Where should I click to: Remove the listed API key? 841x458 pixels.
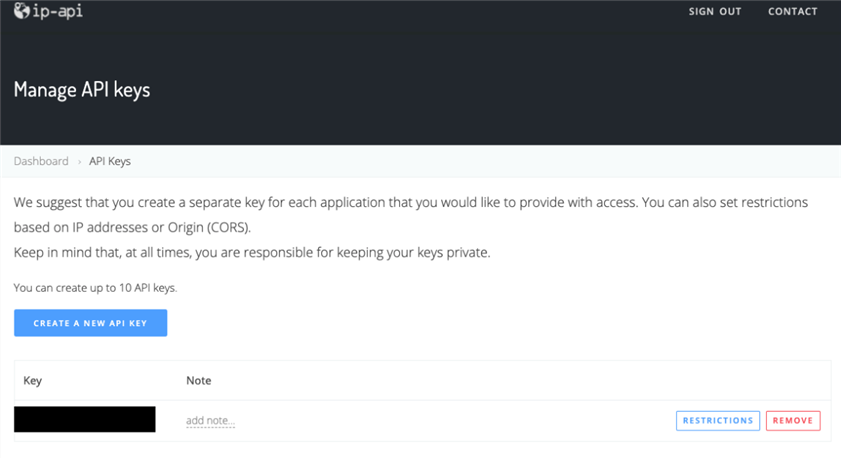click(793, 421)
